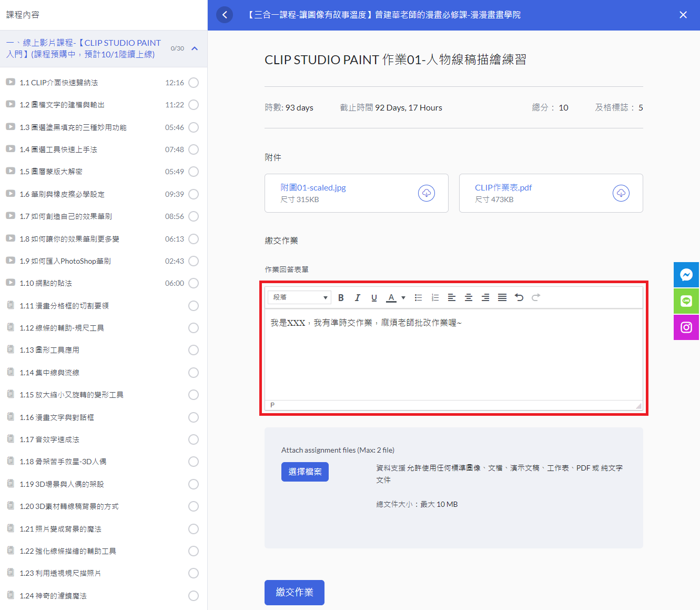Click the document icon for lesson 1.24
The width and height of the screenshot is (700, 610).
[11, 595]
